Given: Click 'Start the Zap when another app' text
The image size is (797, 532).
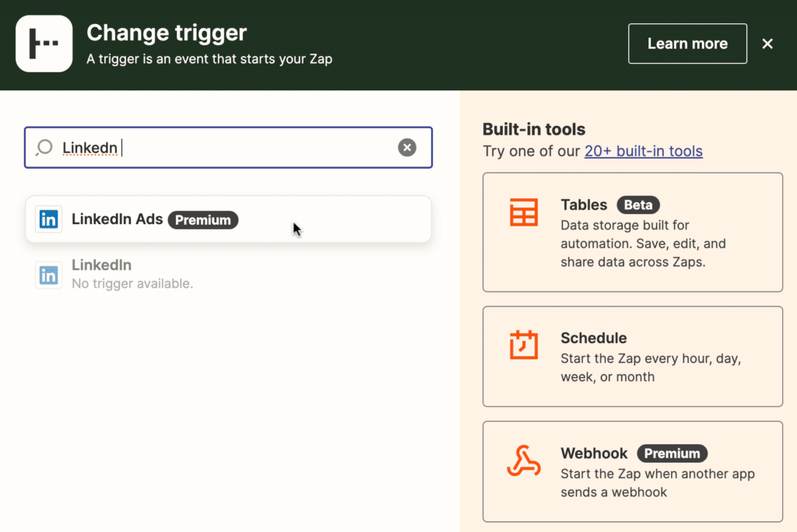Looking at the screenshot, I should [x=657, y=483].
